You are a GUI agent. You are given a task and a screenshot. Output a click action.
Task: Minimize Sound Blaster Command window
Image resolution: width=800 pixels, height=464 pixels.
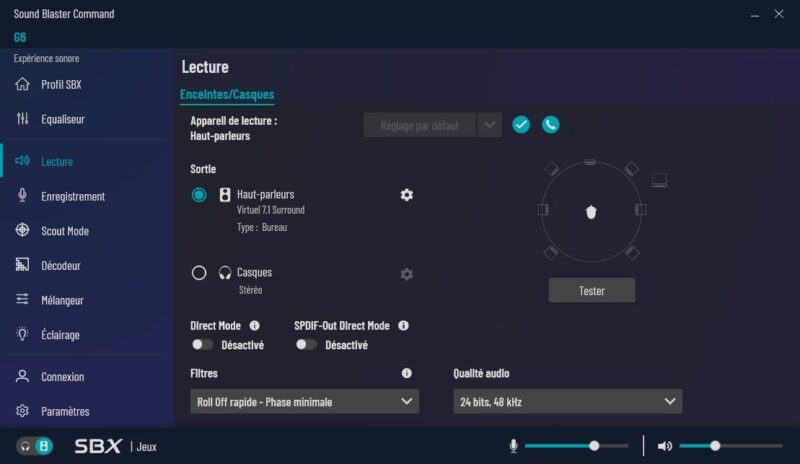(x=755, y=15)
